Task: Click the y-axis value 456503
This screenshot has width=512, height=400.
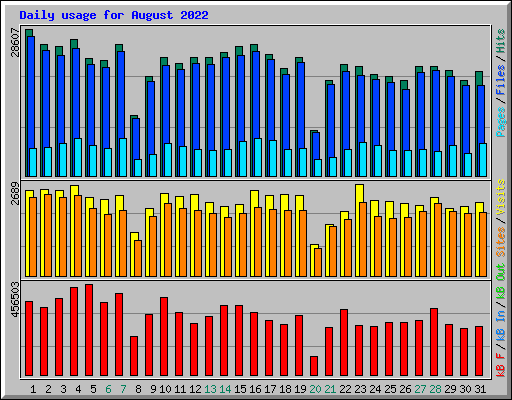Action: pos(15,299)
